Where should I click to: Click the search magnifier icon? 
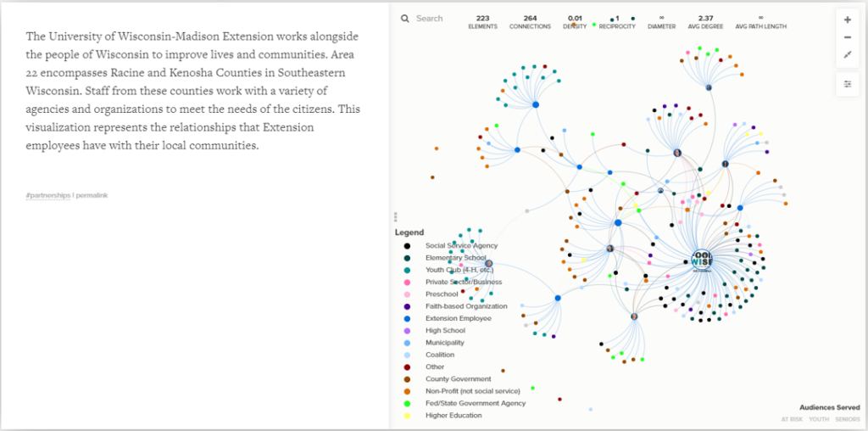(404, 19)
